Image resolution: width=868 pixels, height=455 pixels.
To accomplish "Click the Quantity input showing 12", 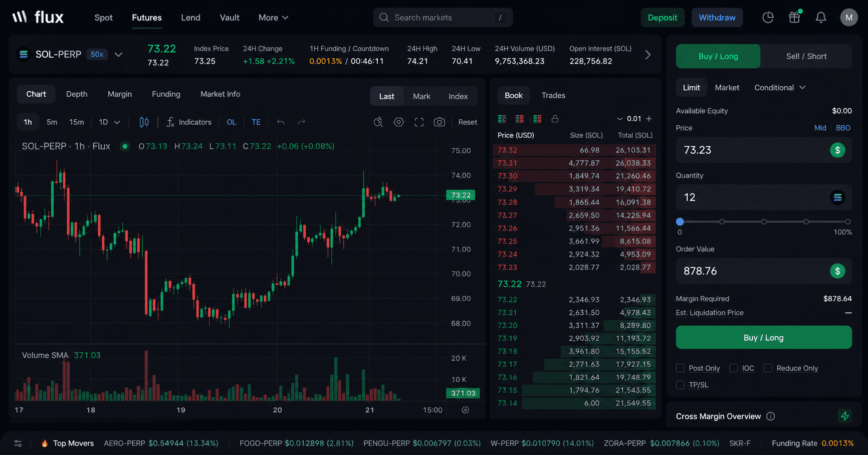I will click(764, 197).
